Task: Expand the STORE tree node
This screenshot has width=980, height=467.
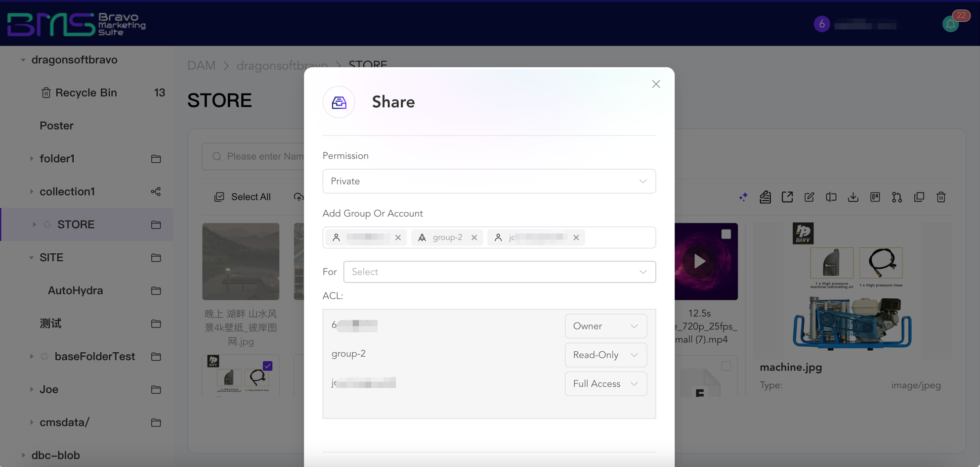Action: coord(34,225)
